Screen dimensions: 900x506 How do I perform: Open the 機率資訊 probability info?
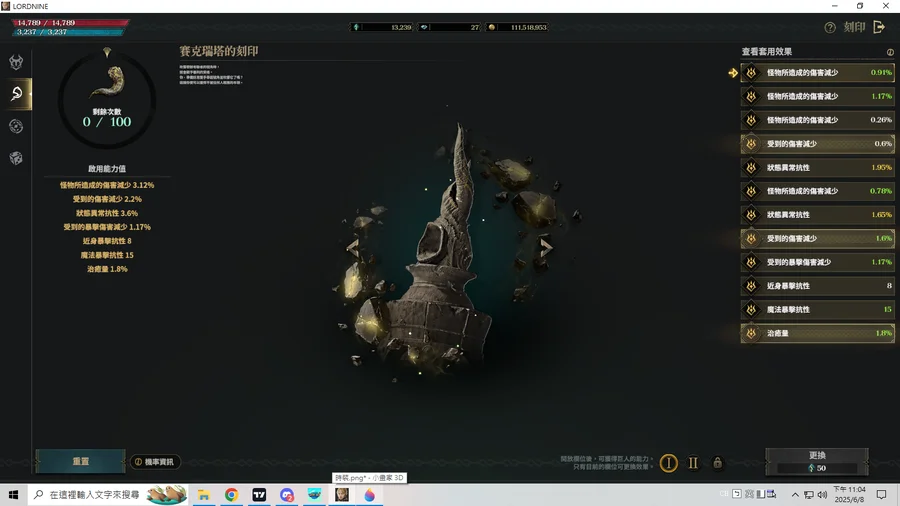coord(155,462)
